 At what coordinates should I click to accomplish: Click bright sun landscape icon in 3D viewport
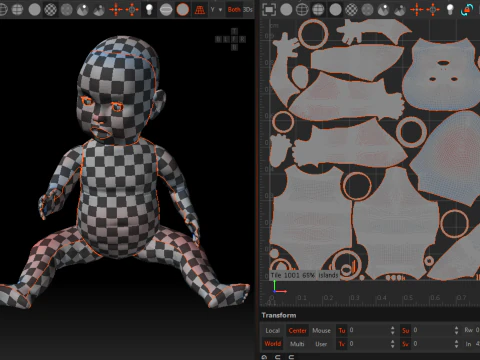pyautogui.click(x=82, y=10)
